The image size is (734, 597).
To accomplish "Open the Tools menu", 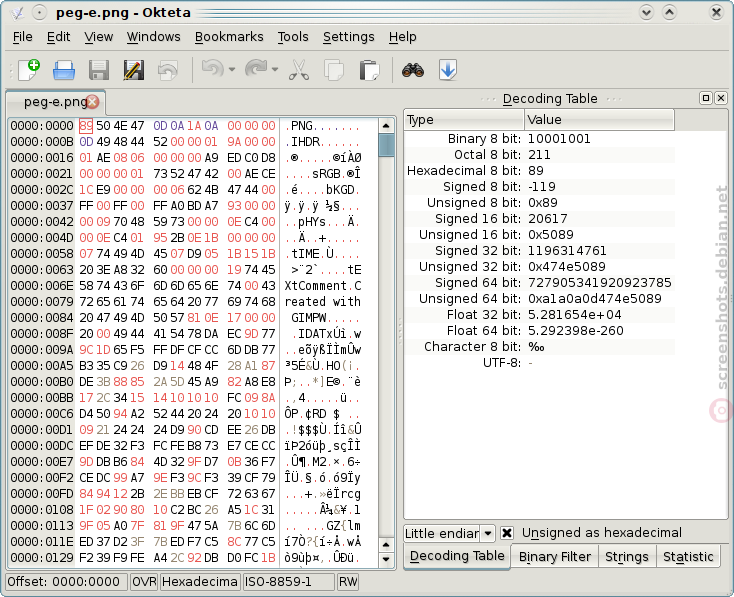I will (293, 37).
